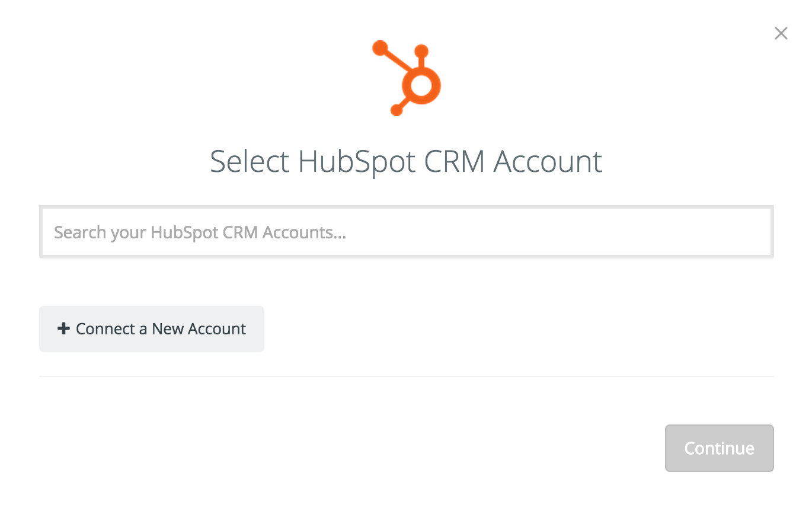The height and width of the screenshot is (511, 812).
Task: Click the greyed-out Continue button
Action: coord(720,448)
